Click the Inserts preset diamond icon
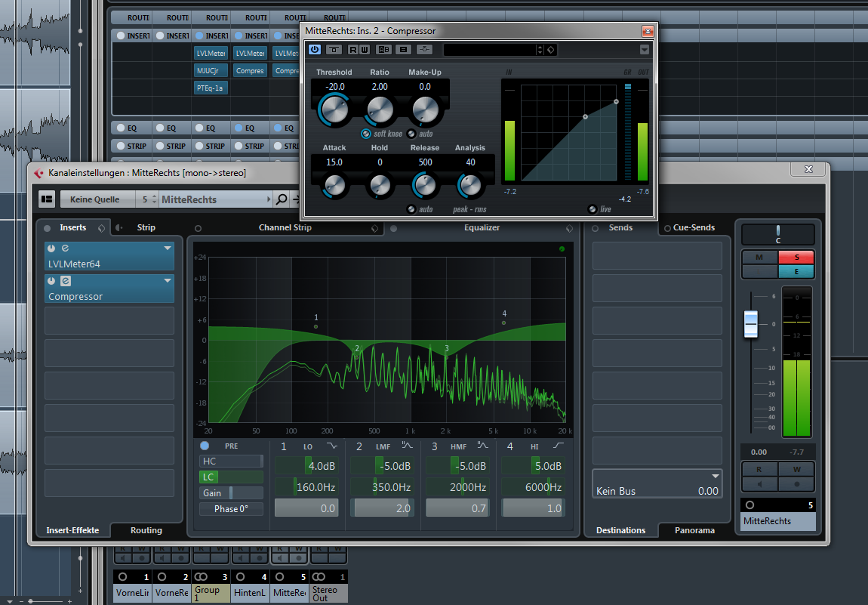The image size is (868, 605). 101,227
